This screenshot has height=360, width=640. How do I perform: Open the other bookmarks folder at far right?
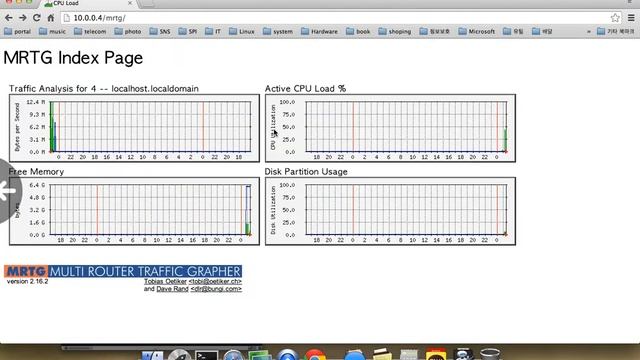click(x=616, y=31)
